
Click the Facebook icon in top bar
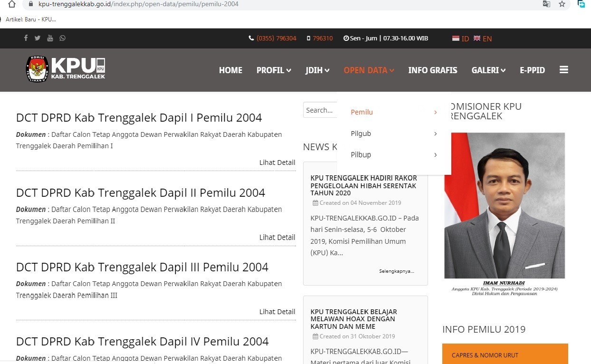coord(26,38)
